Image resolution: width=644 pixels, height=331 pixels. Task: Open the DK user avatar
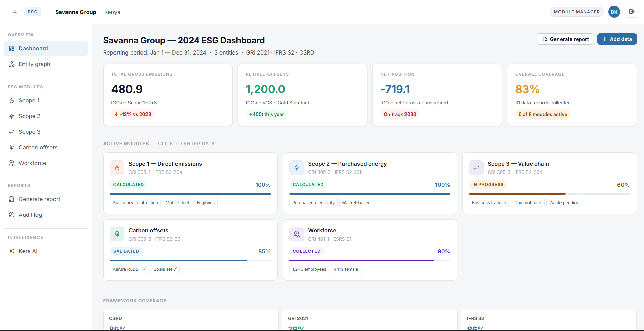[614, 12]
